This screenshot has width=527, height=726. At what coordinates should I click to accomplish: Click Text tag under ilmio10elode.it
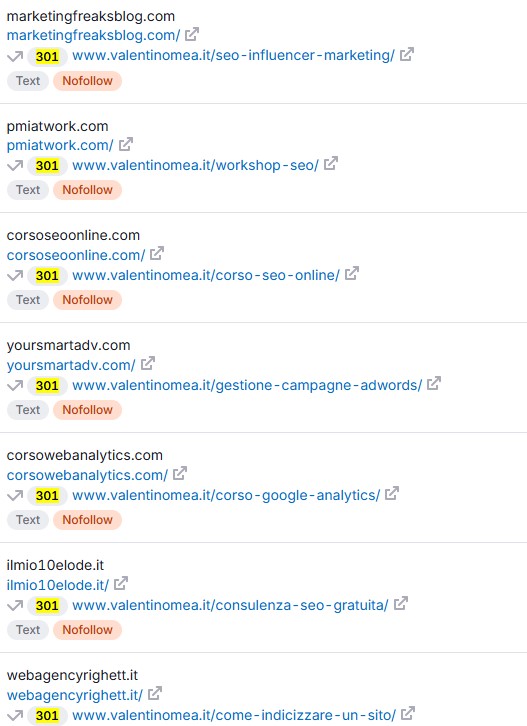pos(28,630)
